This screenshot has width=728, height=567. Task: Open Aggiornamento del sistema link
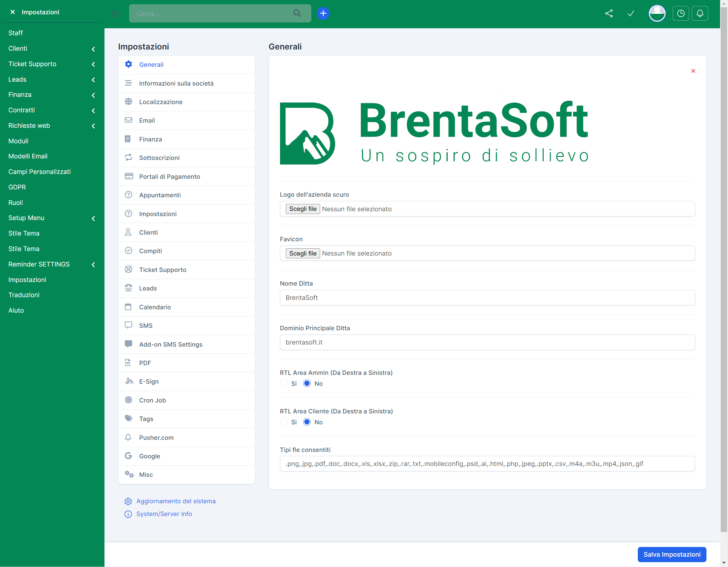point(176,501)
